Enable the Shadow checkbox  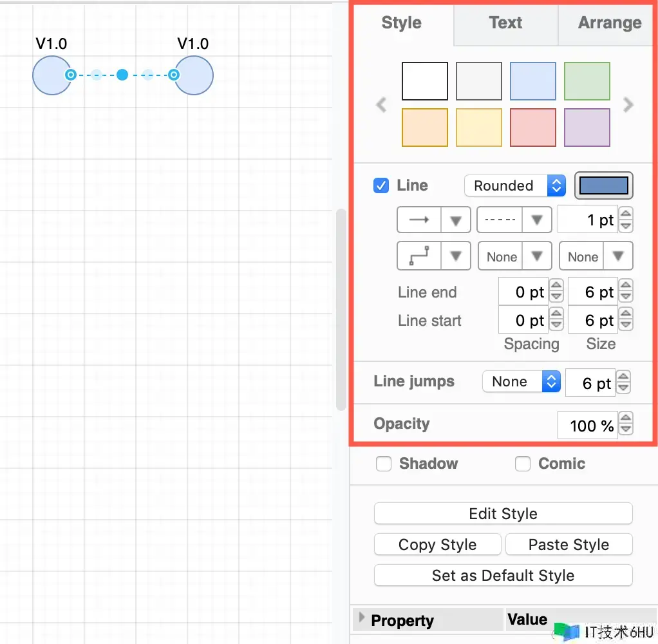pos(384,464)
